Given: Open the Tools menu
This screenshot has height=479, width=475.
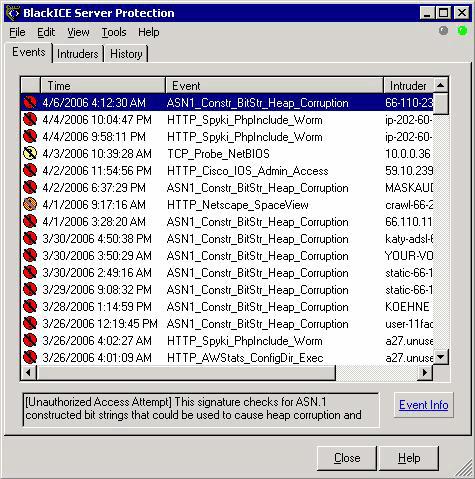Looking at the screenshot, I should pyautogui.click(x=114, y=32).
